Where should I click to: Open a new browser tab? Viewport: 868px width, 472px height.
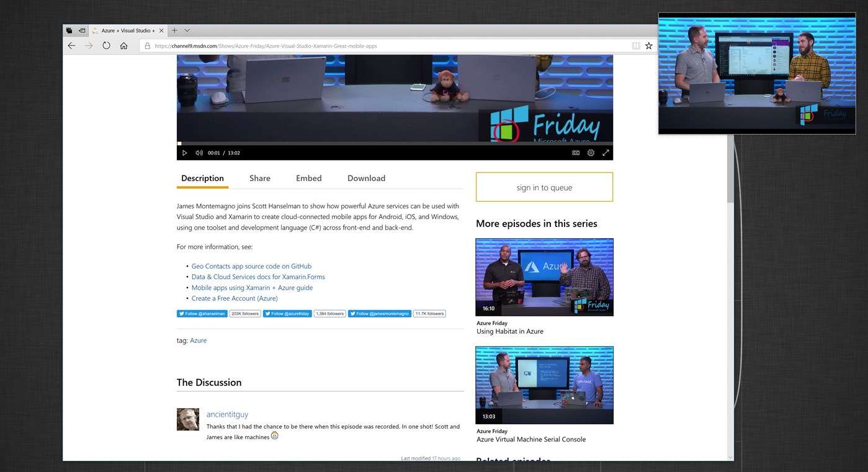click(174, 30)
